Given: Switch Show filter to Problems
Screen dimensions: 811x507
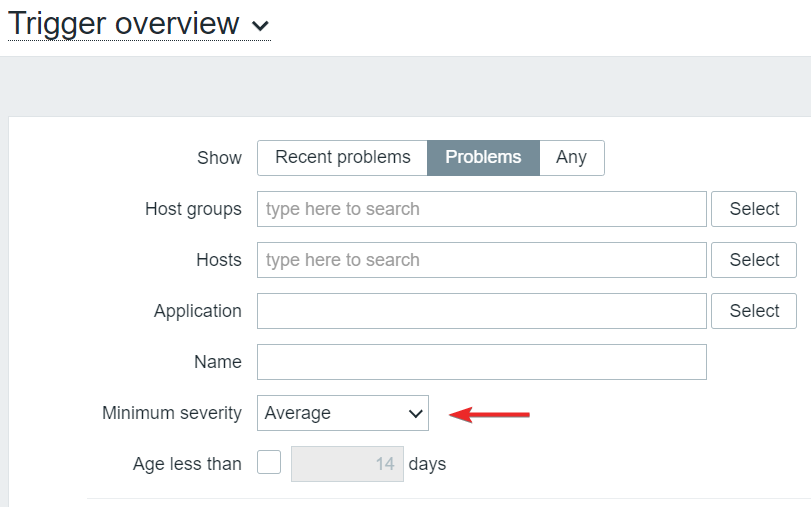Looking at the screenshot, I should click(x=483, y=158).
